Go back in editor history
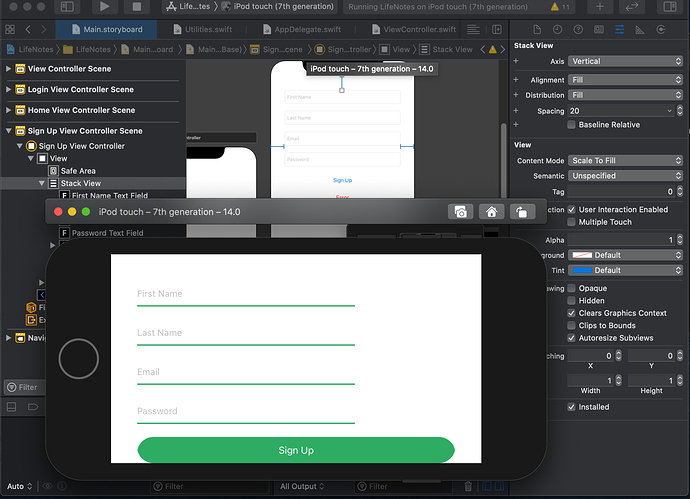The height and width of the screenshot is (499, 690). [x=28, y=29]
